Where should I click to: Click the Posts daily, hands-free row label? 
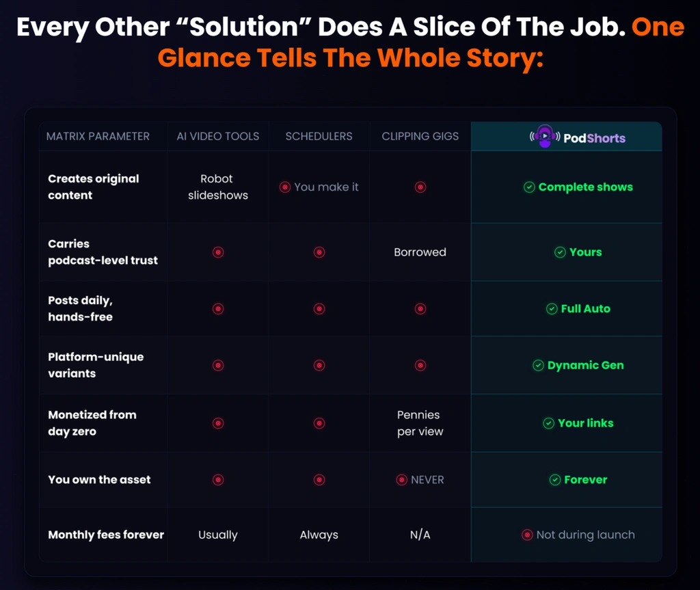point(81,308)
